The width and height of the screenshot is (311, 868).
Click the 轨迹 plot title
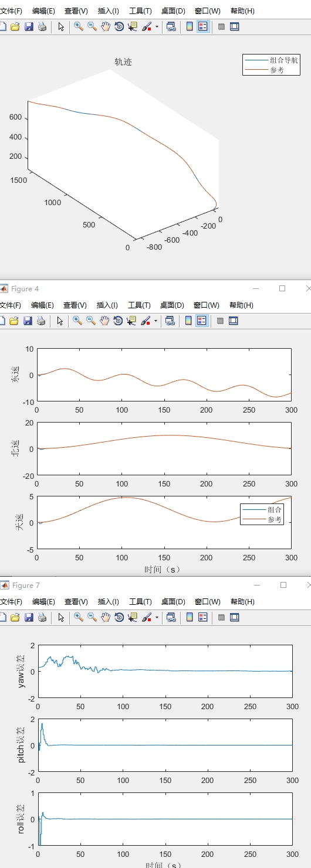(123, 62)
